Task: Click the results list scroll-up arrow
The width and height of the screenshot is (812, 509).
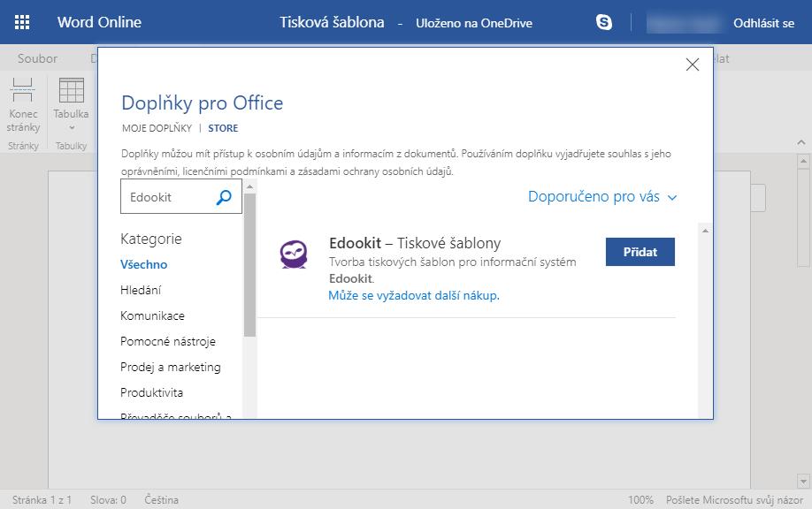Action: (x=704, y=231)
